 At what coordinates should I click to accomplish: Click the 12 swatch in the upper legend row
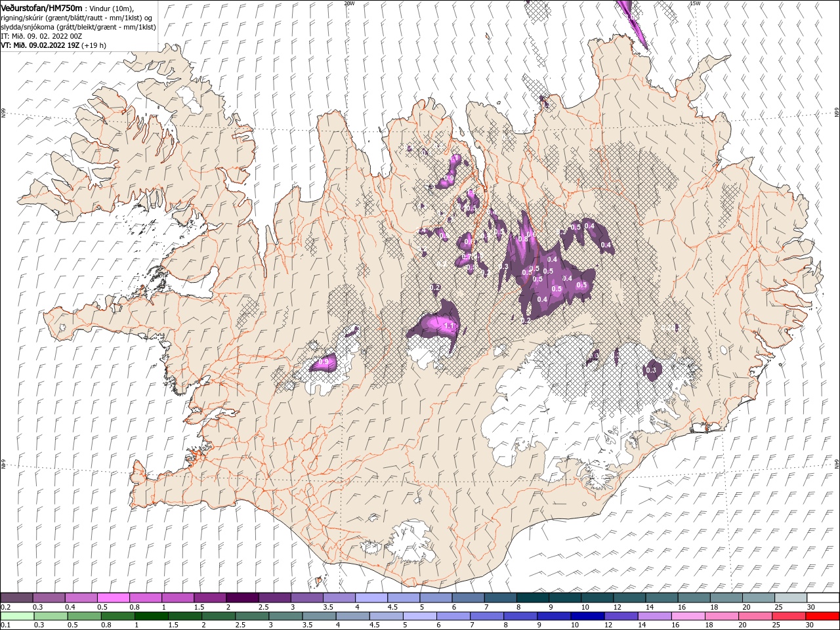coord(629,598)
